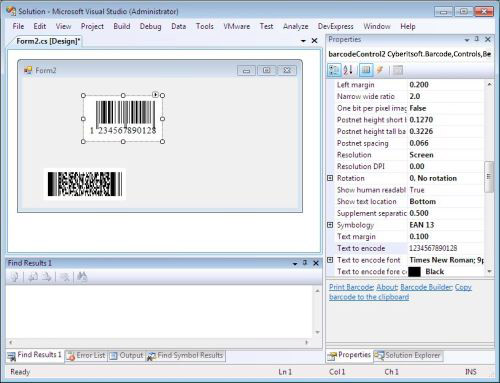Expand the Rotation property
Image resolution: width=500 pixels, height=383 pixels.
[330, 178]
